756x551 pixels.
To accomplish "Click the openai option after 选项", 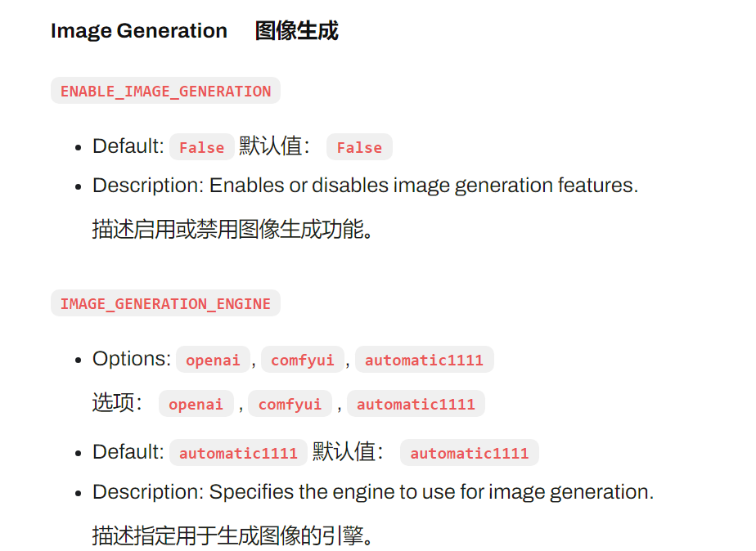I will (x=196, y=404).
